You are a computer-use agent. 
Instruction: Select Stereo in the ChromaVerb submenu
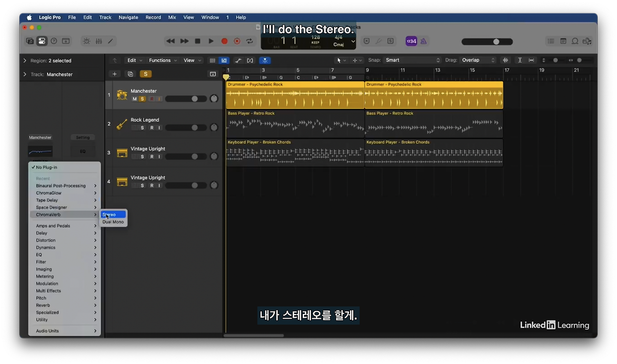coord(113,215)
